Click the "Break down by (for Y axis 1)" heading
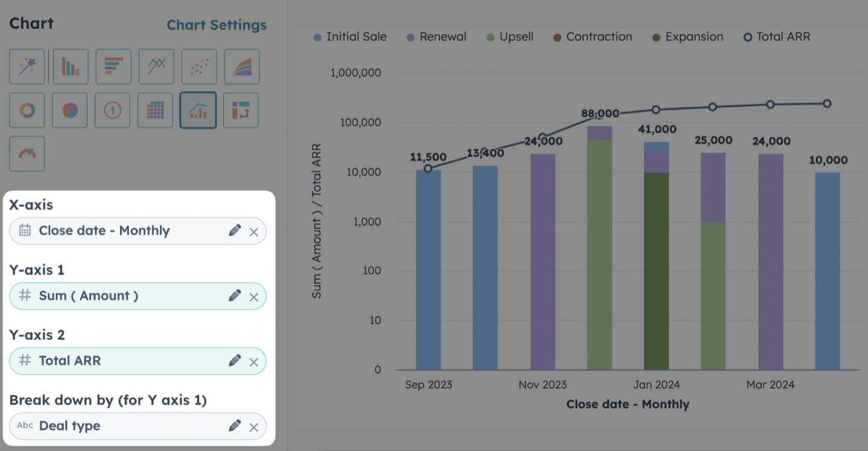This screenshot has height=451, width=868. pos(108,400)
